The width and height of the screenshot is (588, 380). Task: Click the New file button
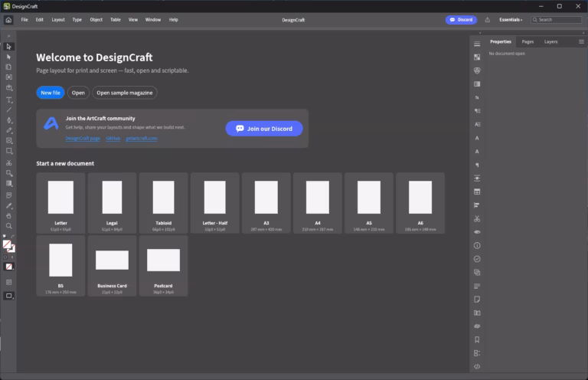[x=51, y=93]
